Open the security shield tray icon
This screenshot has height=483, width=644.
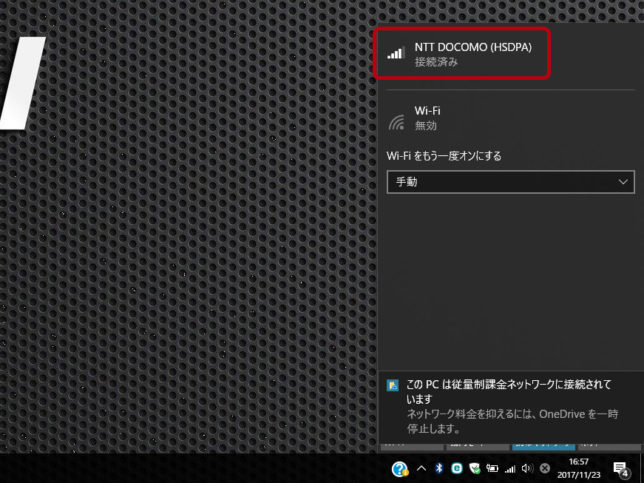point(475,468)
